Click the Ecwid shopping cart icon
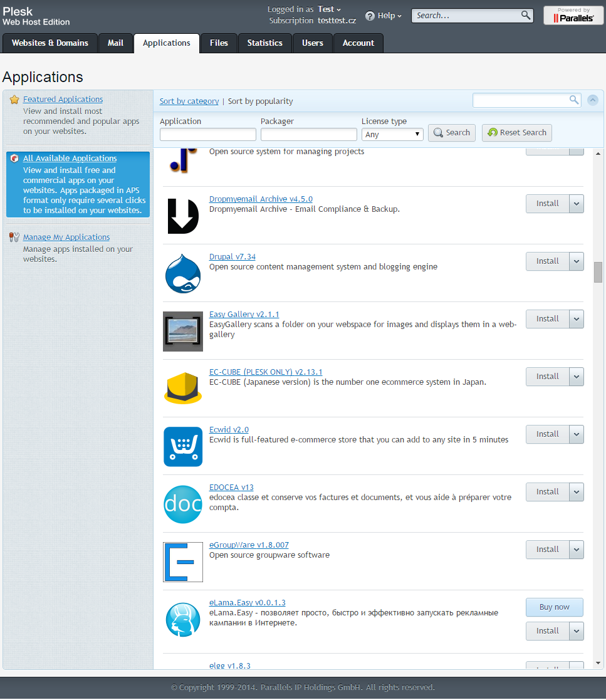This screenshot has height=700, width=606. [x=183, y=446]
